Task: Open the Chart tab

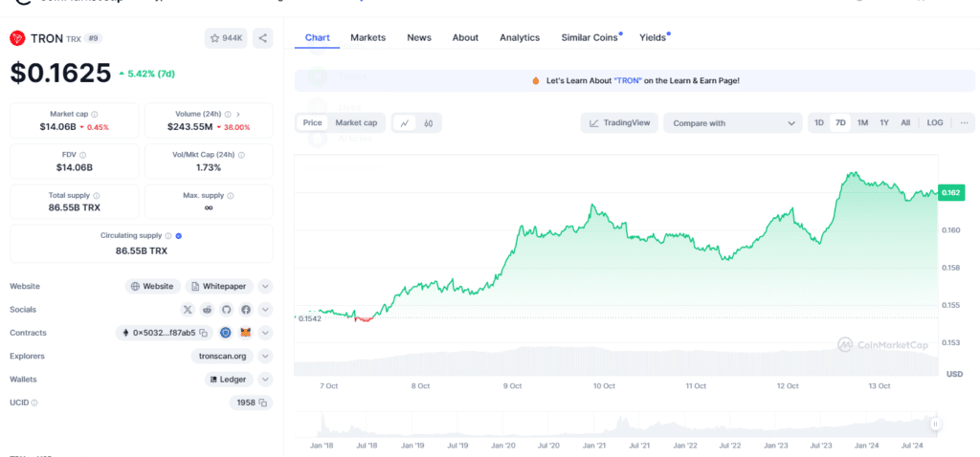Action: (318, 37)
